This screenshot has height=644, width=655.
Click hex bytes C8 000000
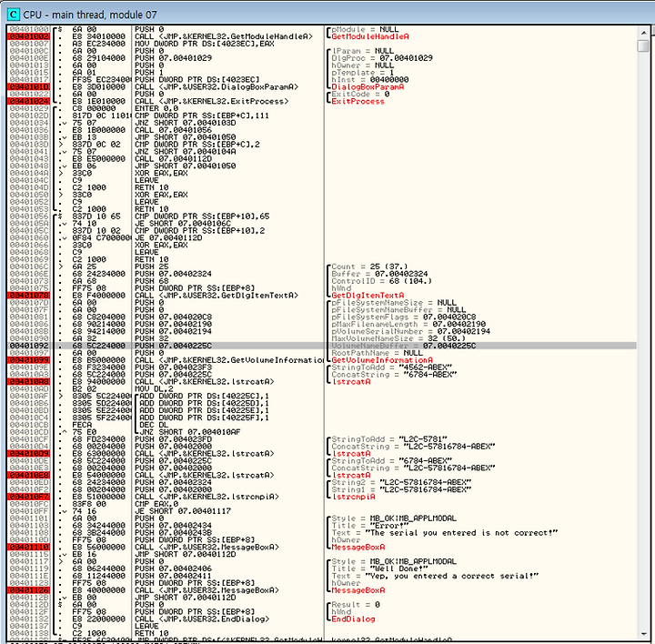pos(94,108)
